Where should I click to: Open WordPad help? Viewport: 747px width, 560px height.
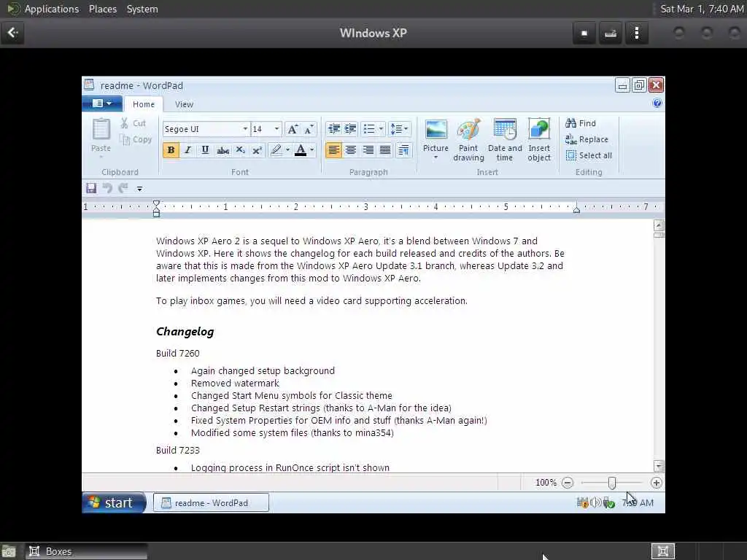pyautogui.click(x=657, y=104)
